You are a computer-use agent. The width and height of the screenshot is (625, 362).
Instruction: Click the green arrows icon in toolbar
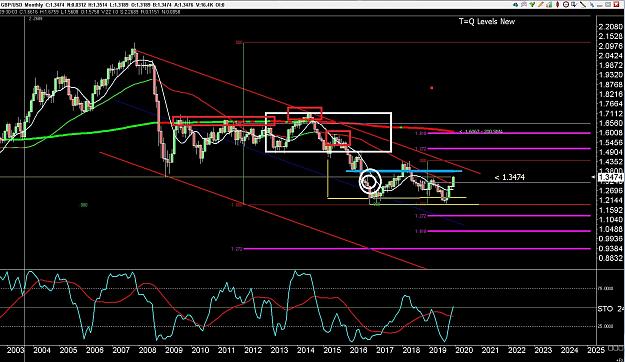pyautogui.click(x=532, y=5)
